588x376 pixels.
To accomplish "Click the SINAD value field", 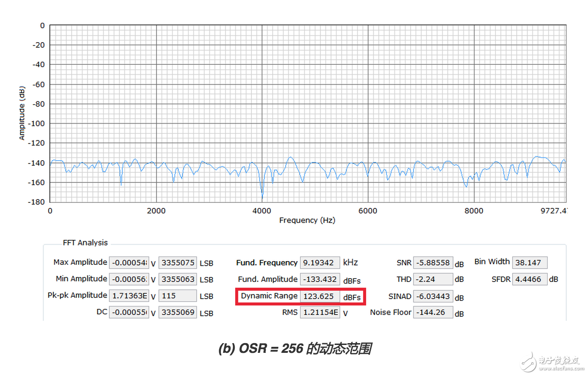I will [x=432, y=296].
